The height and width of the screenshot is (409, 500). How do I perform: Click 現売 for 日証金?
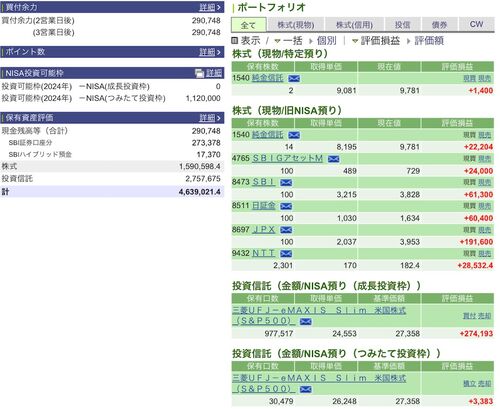coord(485,206)
